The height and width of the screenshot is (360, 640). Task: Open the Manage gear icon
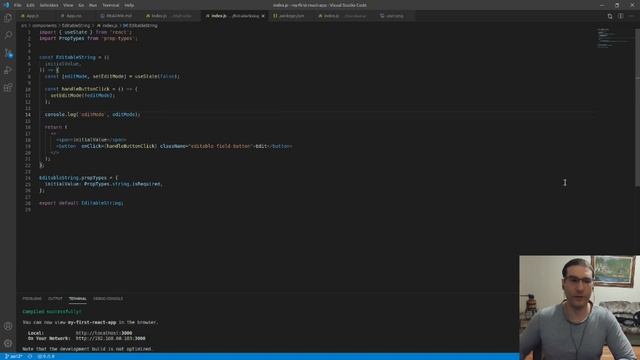tap(8, 343)
